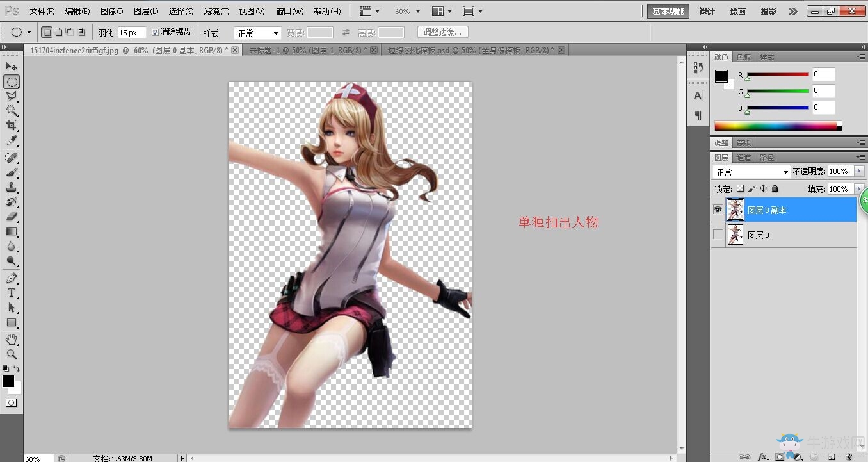Open the History panel icon
Image resolution: width=868 pixels, height=462 pixels.
pyautogui.click(x=698, y=67)
